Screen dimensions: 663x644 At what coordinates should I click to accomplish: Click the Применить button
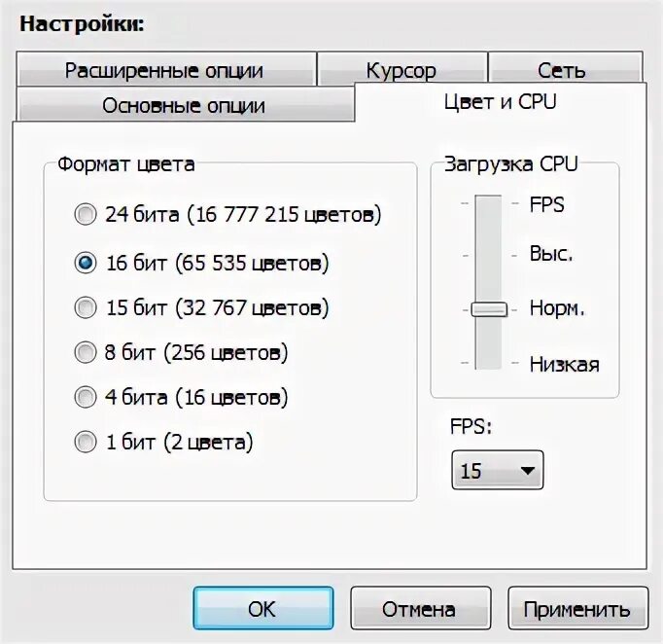(x=577, y=608)
